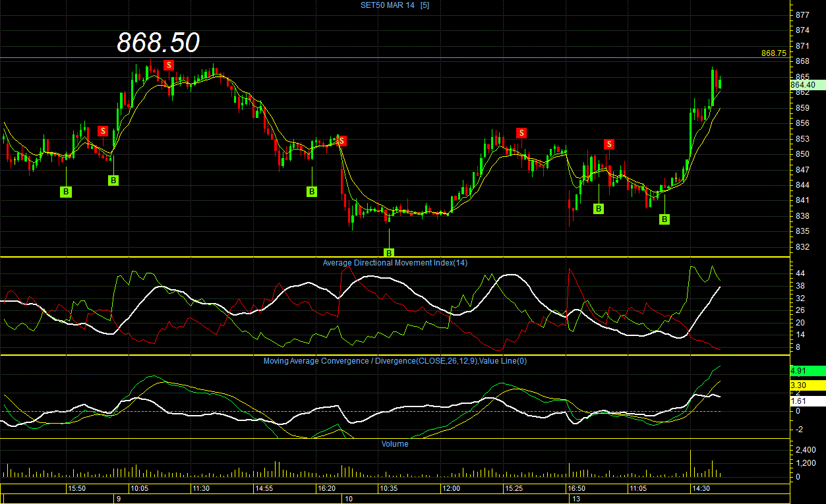Viewport: 826px width, 504px height.
Task: Click the 14:55 time axis label
Action: [x=264, y=489]
